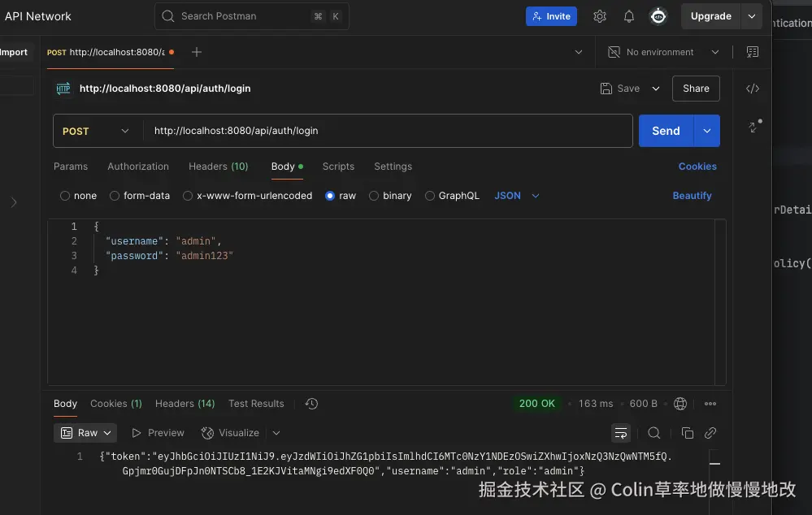This screenshot has height=515, width=812.
Task: Click the 200 OK status label
Action: [x=536, y=404]
